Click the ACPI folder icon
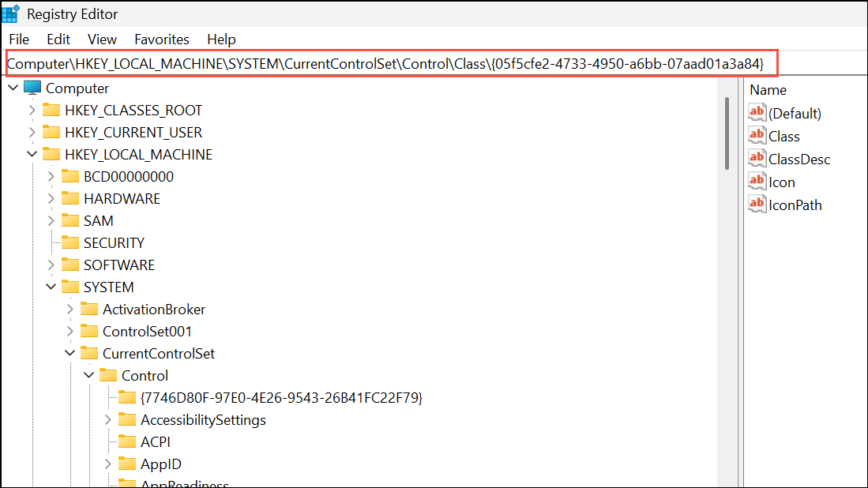 tap(127, 441)
